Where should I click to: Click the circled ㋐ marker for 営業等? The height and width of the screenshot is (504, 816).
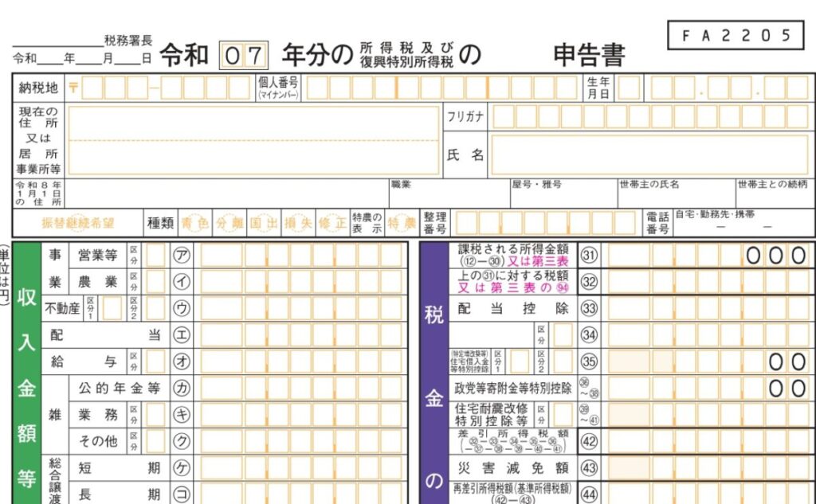point(182,256)
